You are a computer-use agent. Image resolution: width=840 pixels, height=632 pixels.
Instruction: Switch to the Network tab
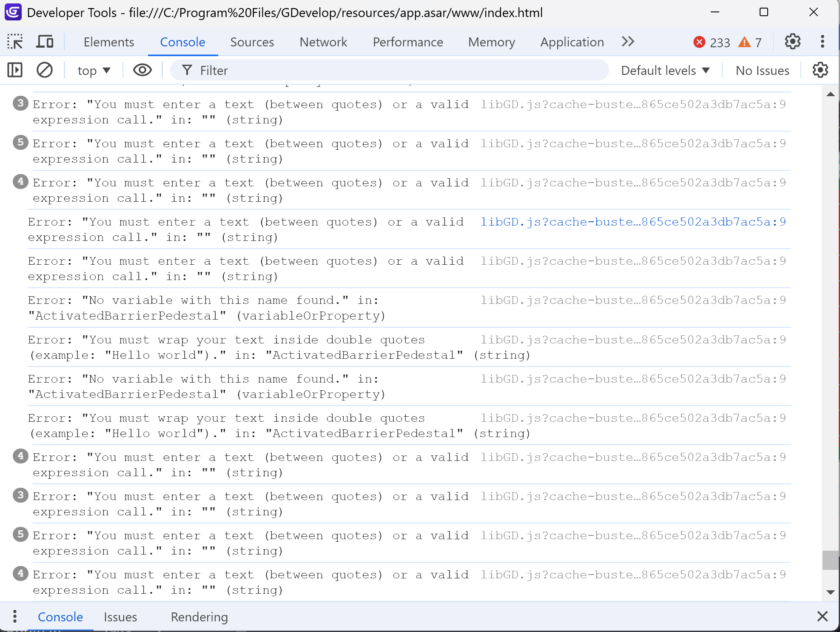pos(323,42)
